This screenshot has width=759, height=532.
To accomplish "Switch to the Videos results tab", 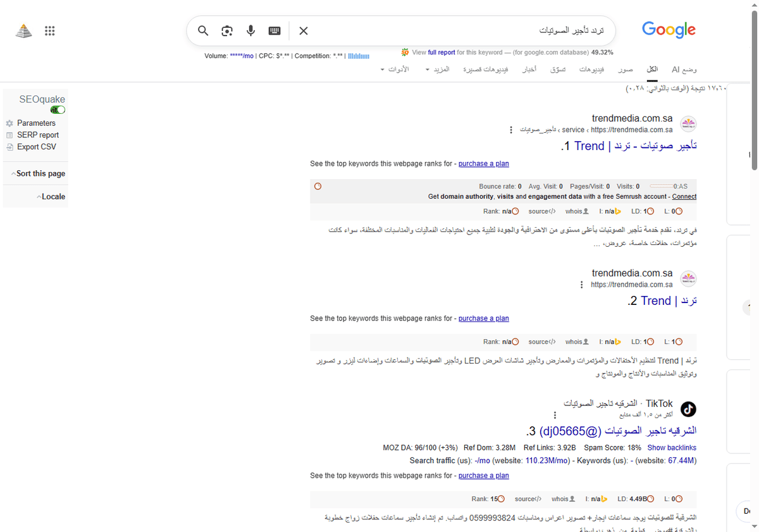I will (x=591, y=70).
